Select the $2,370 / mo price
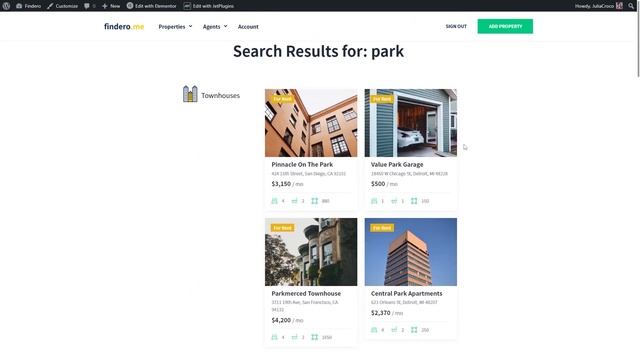 (x=387, y=313)
